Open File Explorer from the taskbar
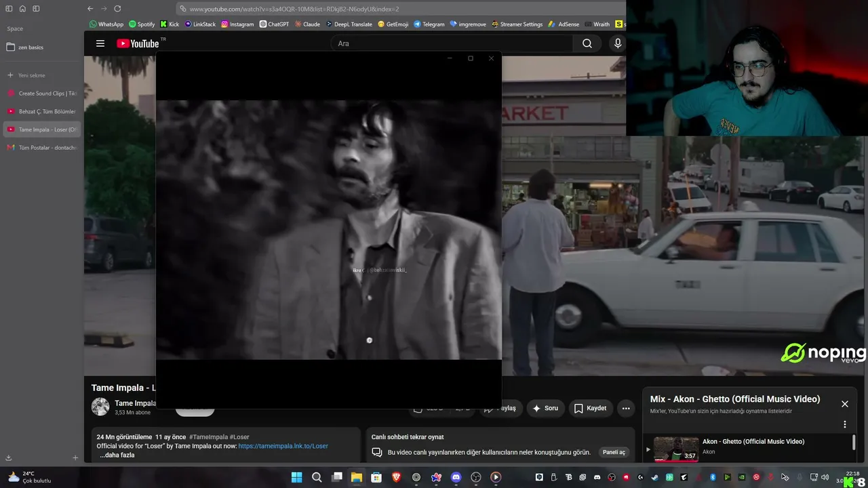 click(356, 477)
